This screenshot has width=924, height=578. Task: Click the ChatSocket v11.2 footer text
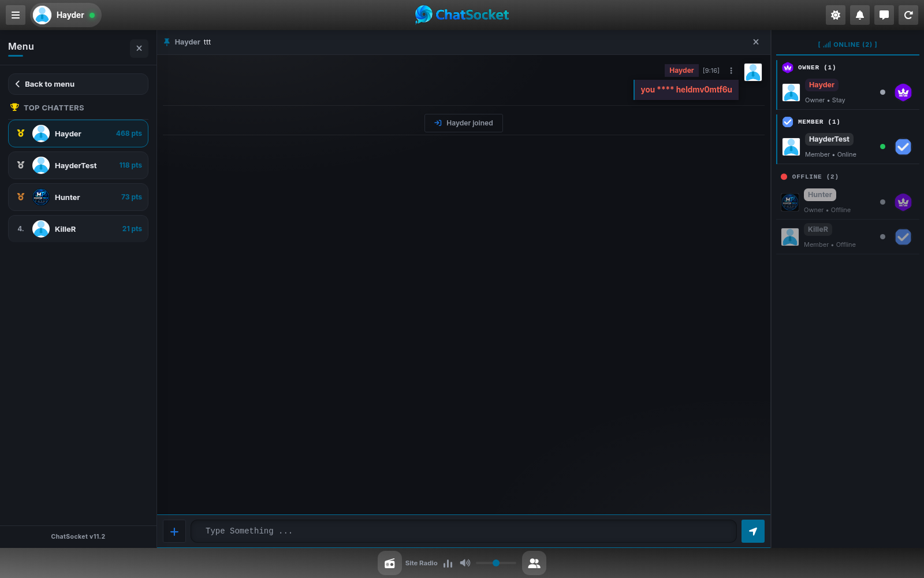(78, 536)
